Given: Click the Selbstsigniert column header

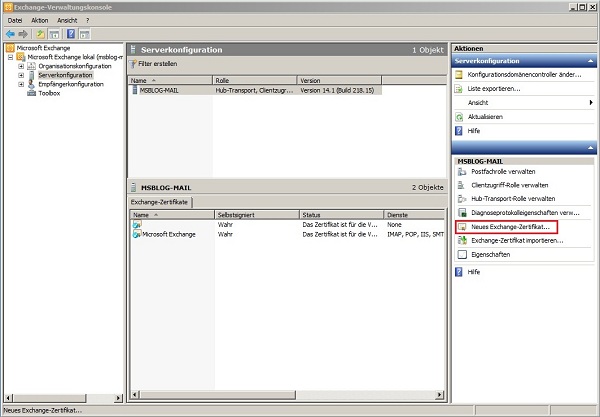Looking at the screenshot, I should [257, 215].
